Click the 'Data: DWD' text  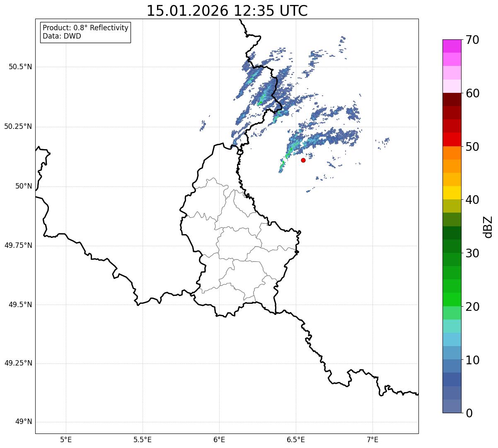(62, 36)
